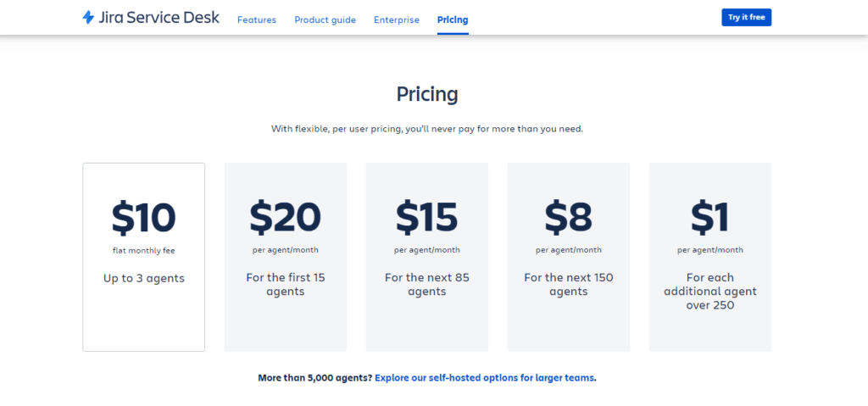Open the Product guide nav item
This screenshot has height=406, width=868.
pyautogui.click(x=325, y=20)
